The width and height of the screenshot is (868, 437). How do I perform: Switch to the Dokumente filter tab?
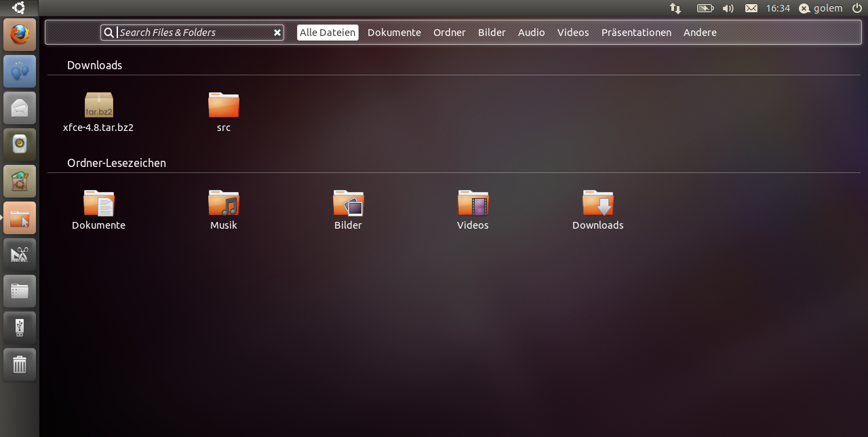(394, 33)
